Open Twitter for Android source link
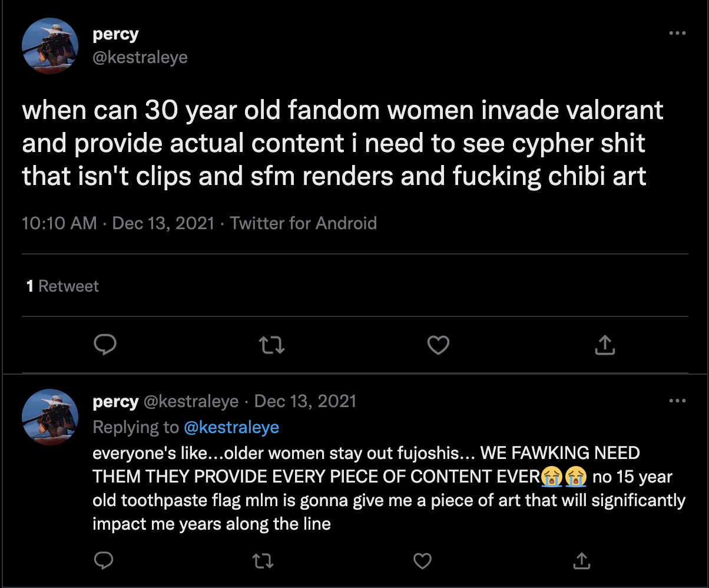The width and height of the screenshot is (709, 588). click(303, 223)
